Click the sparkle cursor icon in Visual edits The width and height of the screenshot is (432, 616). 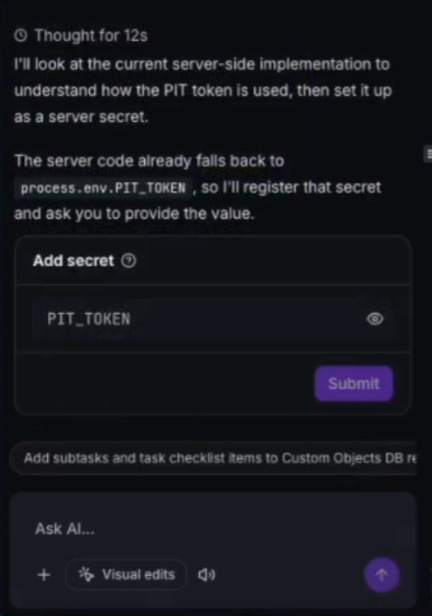tap(86, 574)
